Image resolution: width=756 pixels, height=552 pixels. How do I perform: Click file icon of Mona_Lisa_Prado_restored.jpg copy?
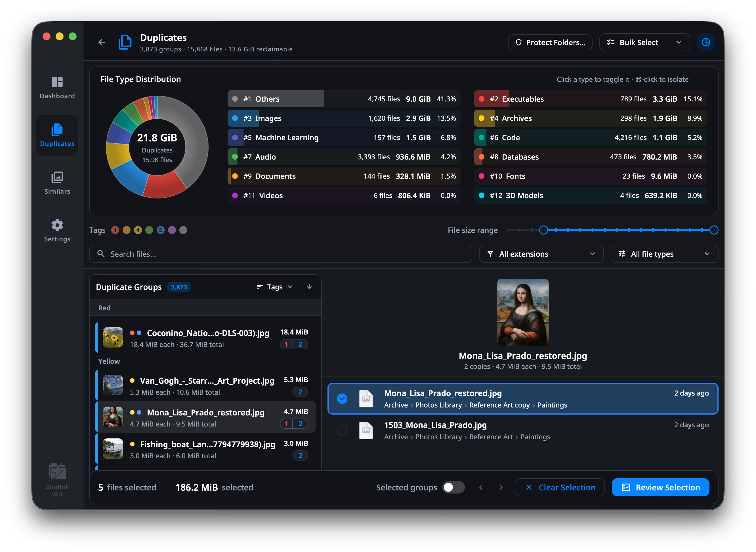(366, 399)
